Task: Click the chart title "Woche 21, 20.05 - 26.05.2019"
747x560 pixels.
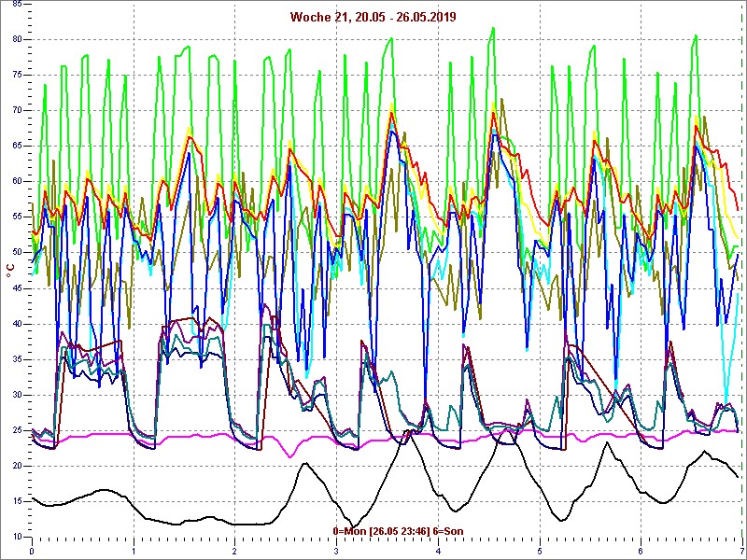Action: tap(373, 17)
